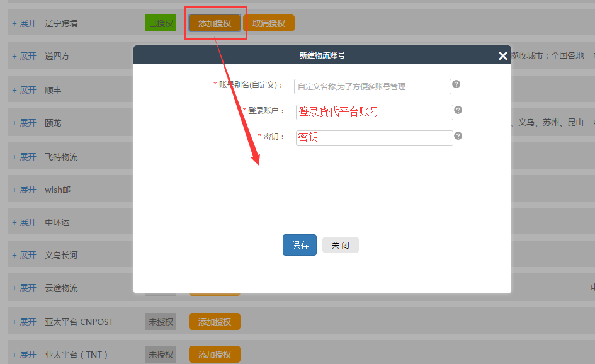Expand the 辽宁跨境 row
Screen dimensions: 595x364
click(x=25, y=23)
